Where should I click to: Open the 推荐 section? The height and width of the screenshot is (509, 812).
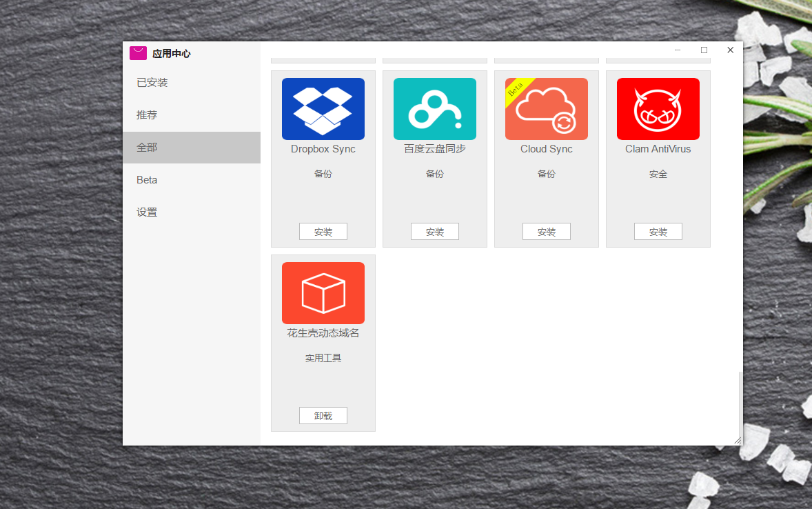[147, 115]
